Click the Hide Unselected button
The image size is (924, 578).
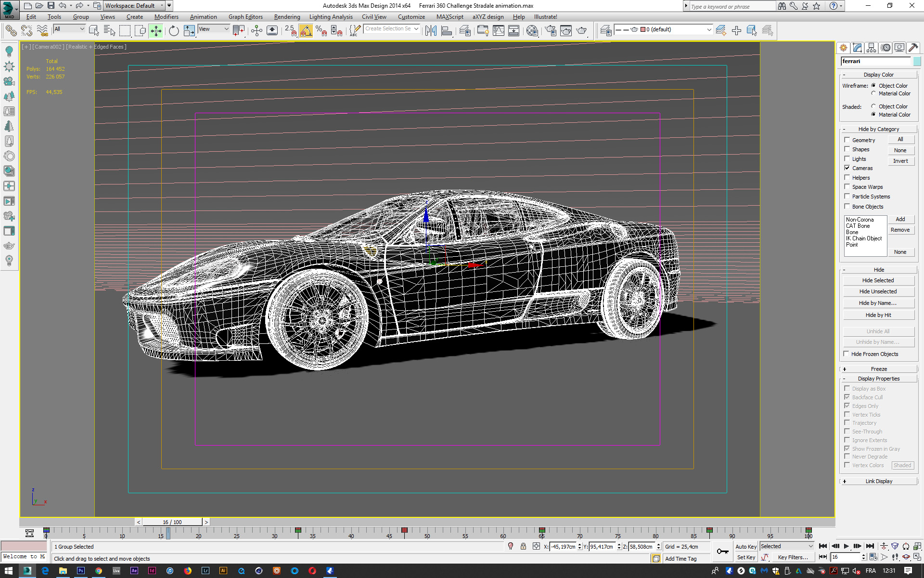tap(878, 291)
